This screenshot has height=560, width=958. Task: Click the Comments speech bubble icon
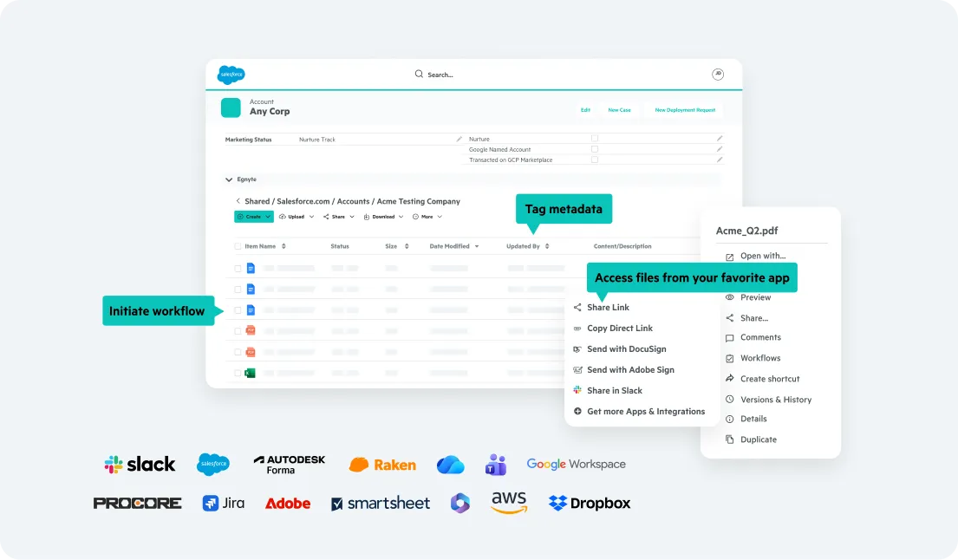729,338
